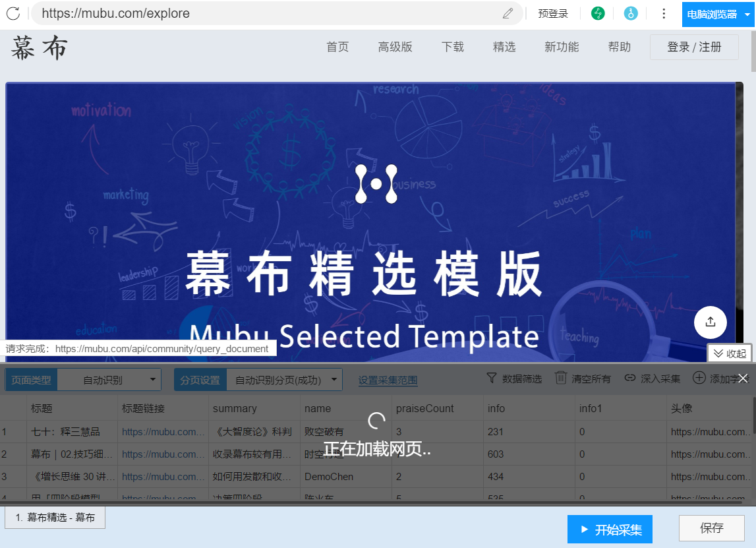
Task: Click the info cell with value 231
Action: coord(529,432)
